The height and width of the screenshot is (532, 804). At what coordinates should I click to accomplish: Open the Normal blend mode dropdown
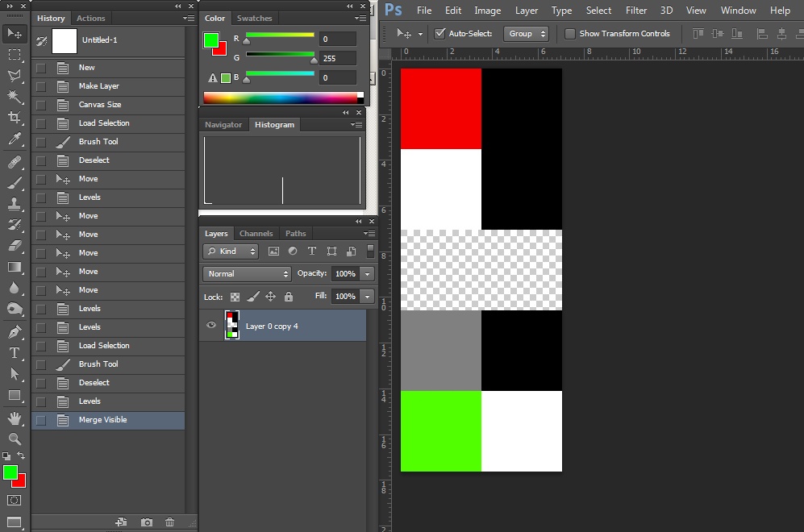(x=246, y=274)
